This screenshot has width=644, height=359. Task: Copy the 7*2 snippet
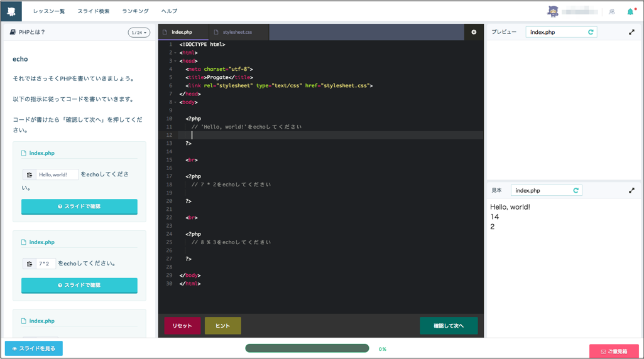tap(30, 264)
